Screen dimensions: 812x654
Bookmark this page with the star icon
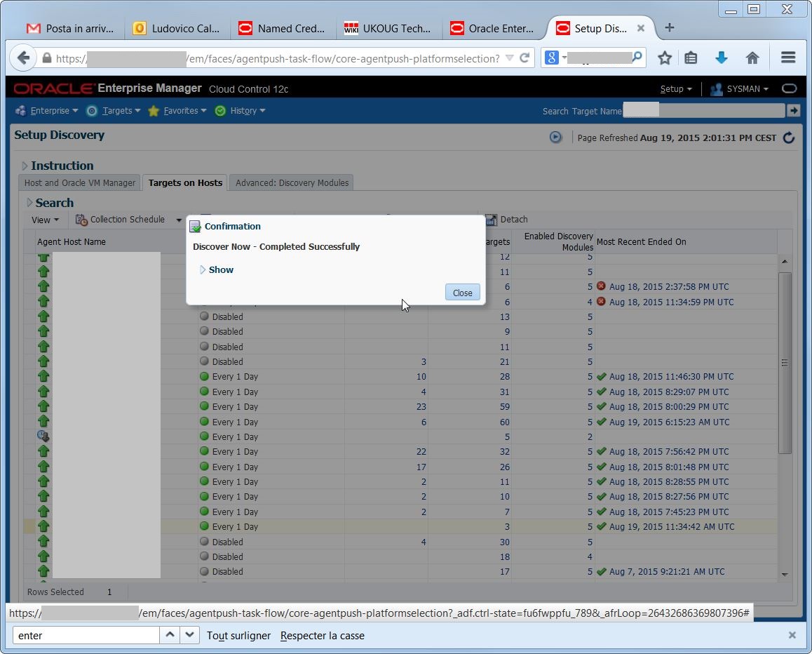(665, 58)
